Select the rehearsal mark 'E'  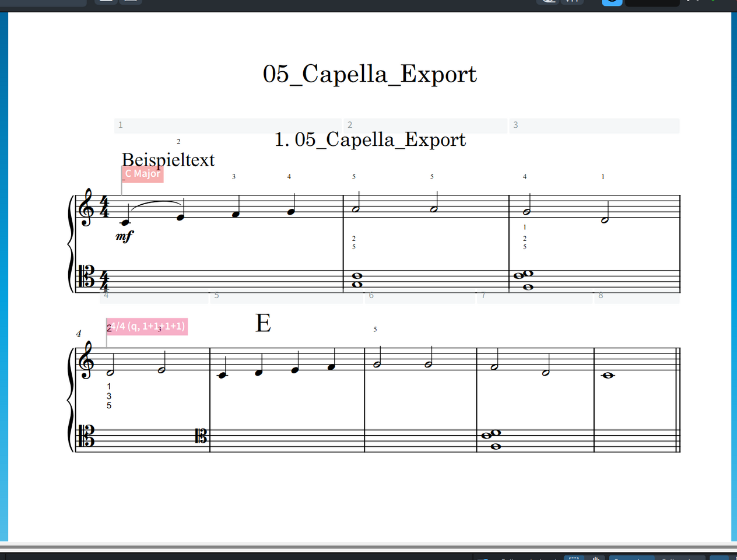point(263,323)
